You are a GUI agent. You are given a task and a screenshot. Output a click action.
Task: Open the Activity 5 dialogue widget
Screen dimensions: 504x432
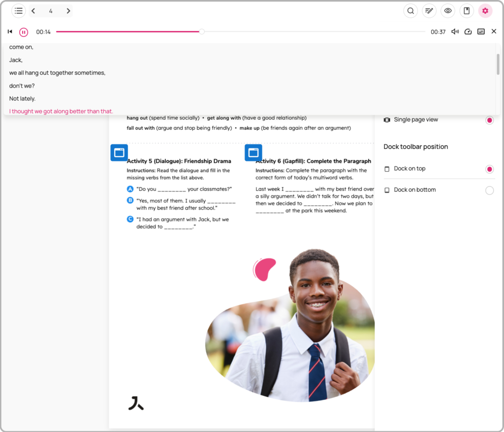click(119, 153)
